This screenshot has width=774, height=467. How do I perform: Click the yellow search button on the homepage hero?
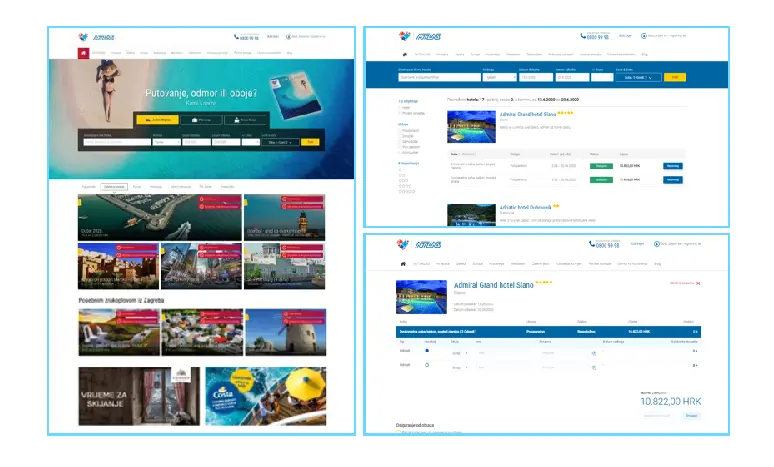[310, 142]
